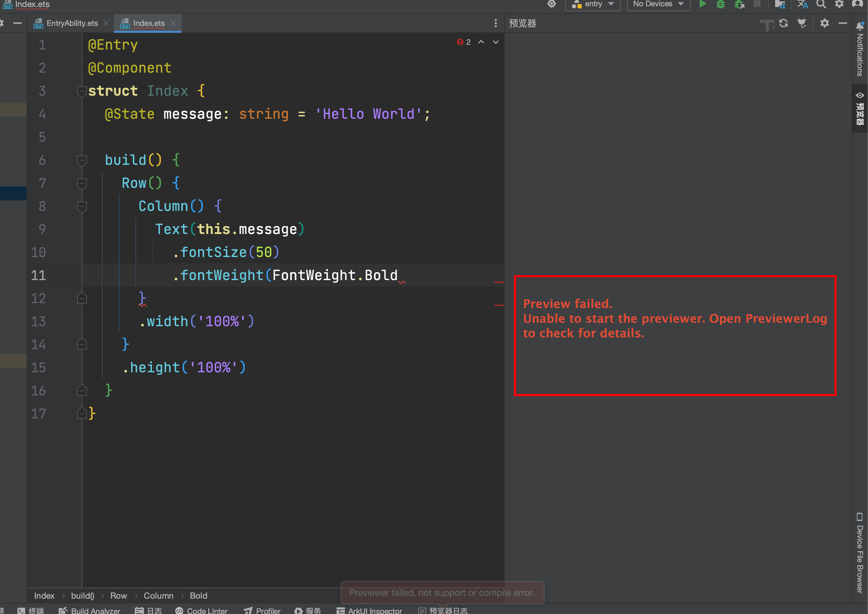Click the green Debug bug icon

(721, 4)
